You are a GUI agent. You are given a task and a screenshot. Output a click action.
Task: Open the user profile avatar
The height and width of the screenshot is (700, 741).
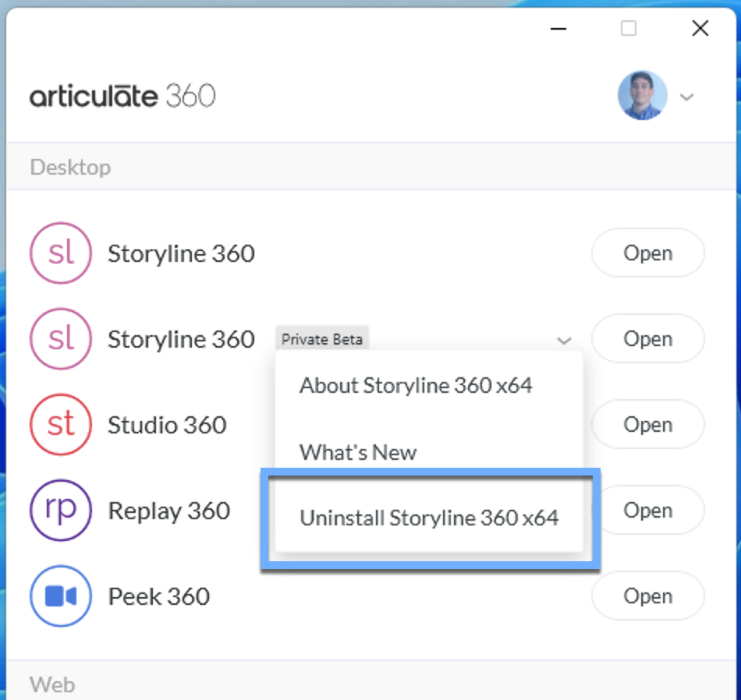click(642, 95)
